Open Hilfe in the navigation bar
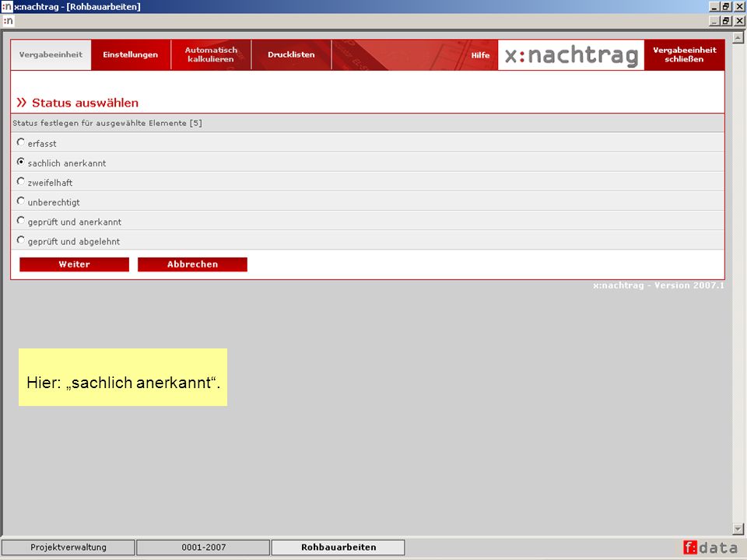747x560 pixels. click(480, 55)
